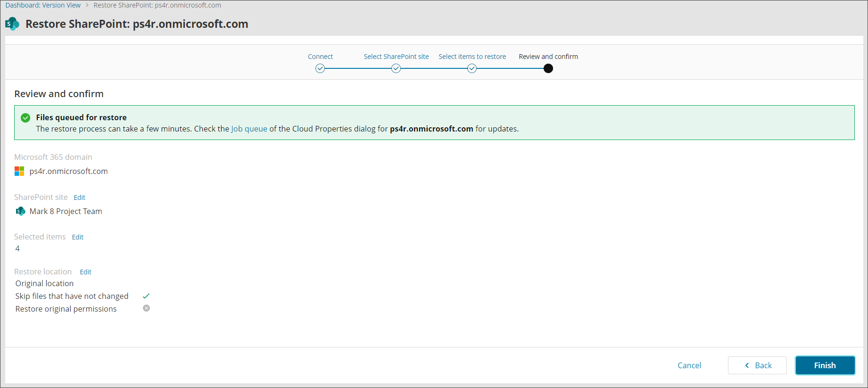This screenshot has height=388, width=868.
Task: Click the Select SharePoint site step circle
Action: pos(396,68)
